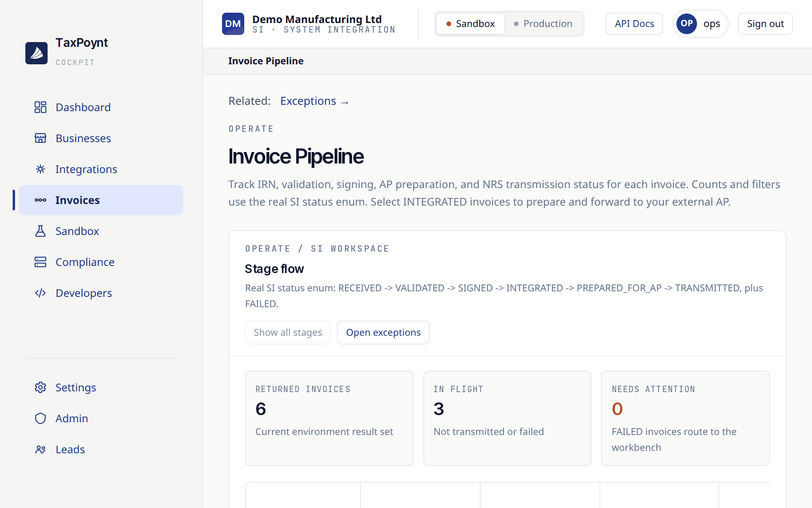The height and width of the screenshot is (508, 812).
Task: Switch environment to Production
Action: pyautogui.click(x=543, y=24)
